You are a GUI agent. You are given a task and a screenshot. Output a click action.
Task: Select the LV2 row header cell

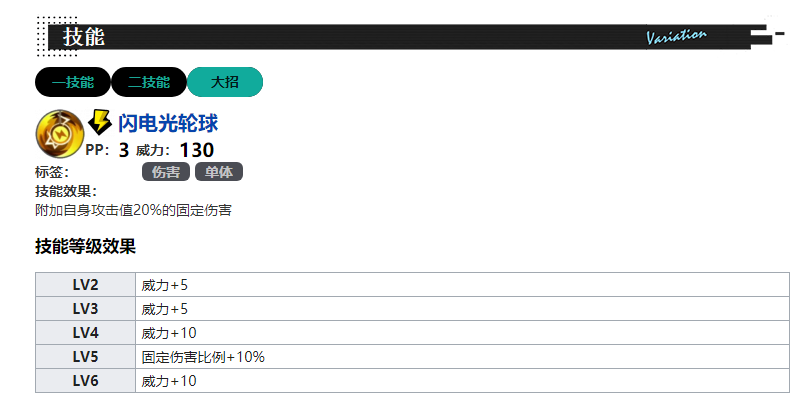tap(86, 285)
